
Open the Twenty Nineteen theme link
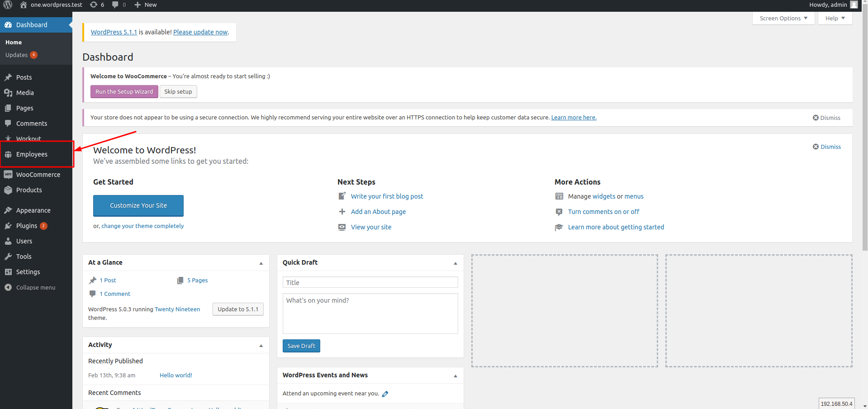[x=177, y=309]
